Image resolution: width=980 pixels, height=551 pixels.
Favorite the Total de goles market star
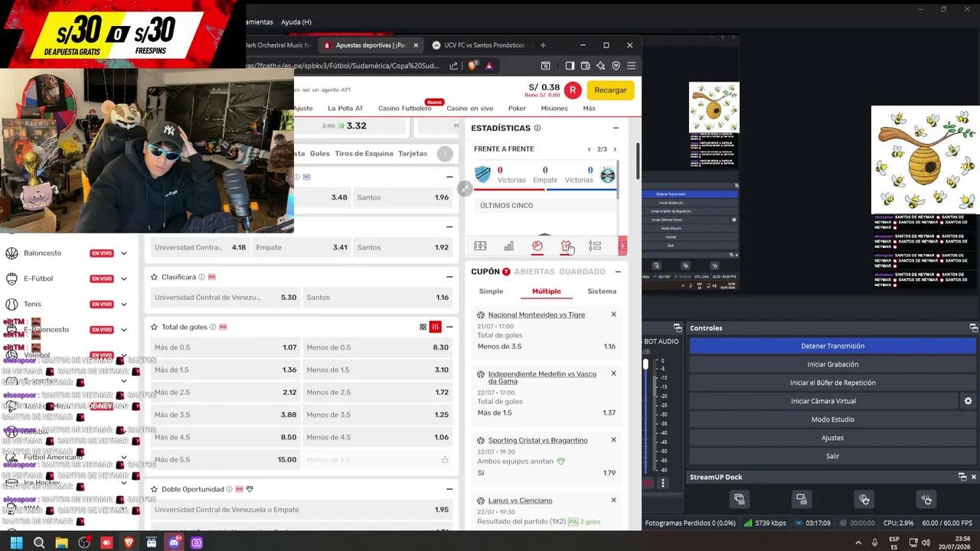(x=155, y=327)
